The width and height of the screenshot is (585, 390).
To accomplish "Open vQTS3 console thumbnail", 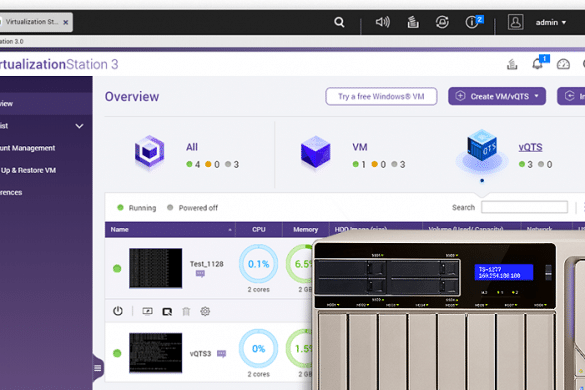I will point(156,353).
